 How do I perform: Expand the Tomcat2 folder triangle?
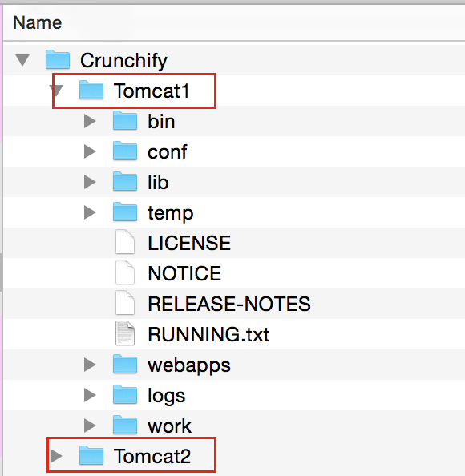click(x=56, y=455)
